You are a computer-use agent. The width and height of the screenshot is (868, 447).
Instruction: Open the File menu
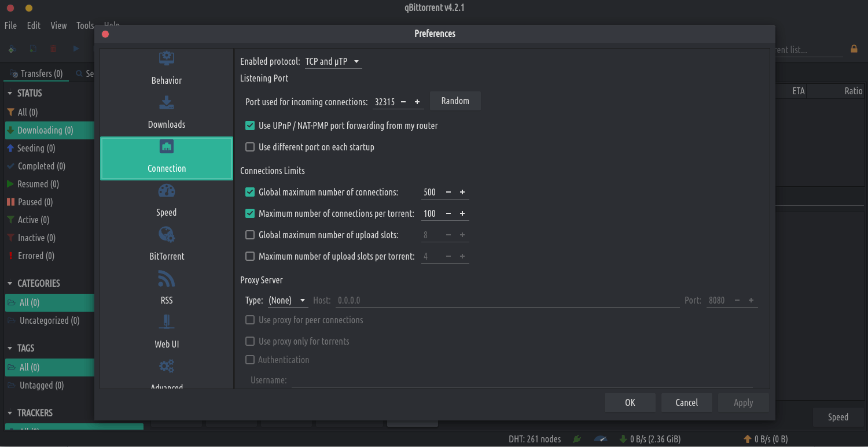tap(10, 25)
